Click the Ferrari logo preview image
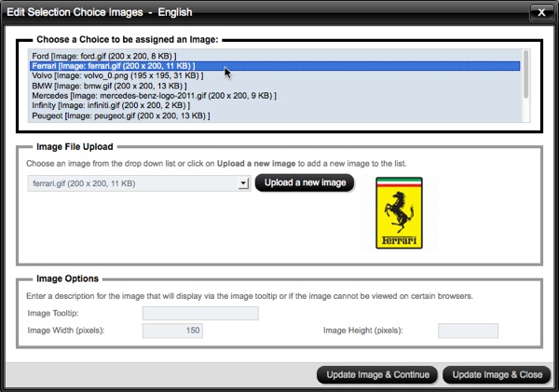Screen dimensions: 559x392 click(x=398, y=213)
